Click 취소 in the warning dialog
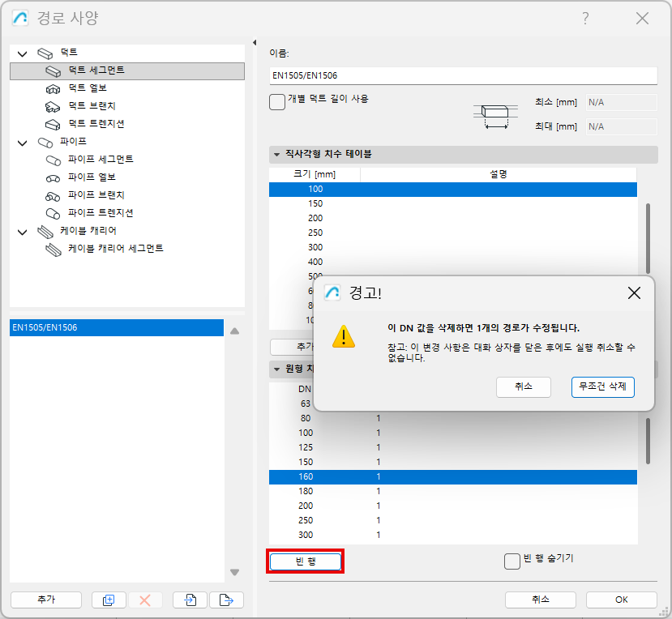Viewport: 672px width, 619px height. point(524,386)
